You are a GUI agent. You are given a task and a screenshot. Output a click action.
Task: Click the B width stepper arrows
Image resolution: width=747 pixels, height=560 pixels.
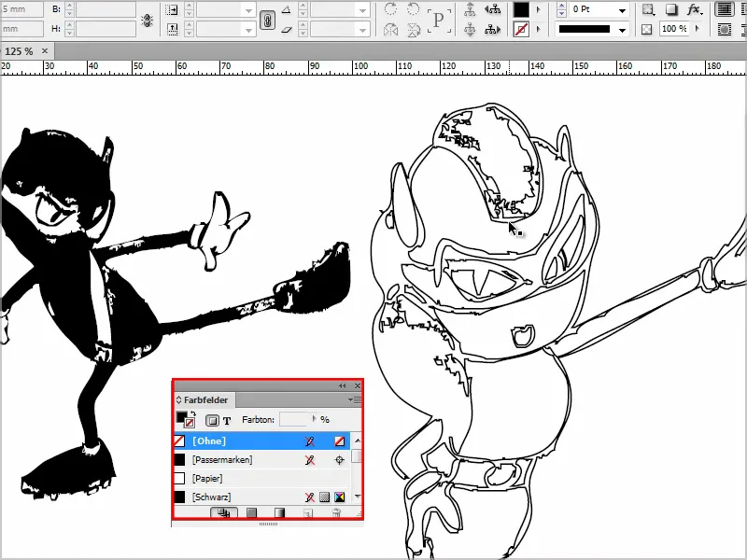[69, 9]
